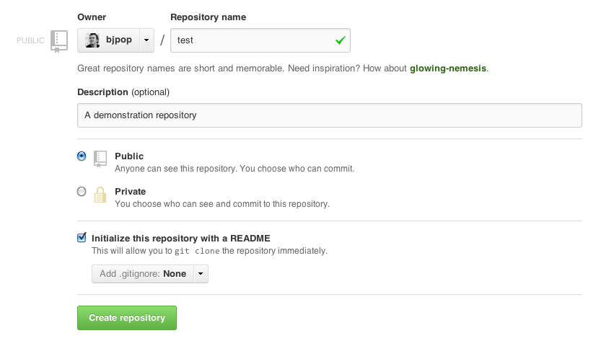Click the green checkmark in repository name field

pyautogui.click(x=341, y=41)
